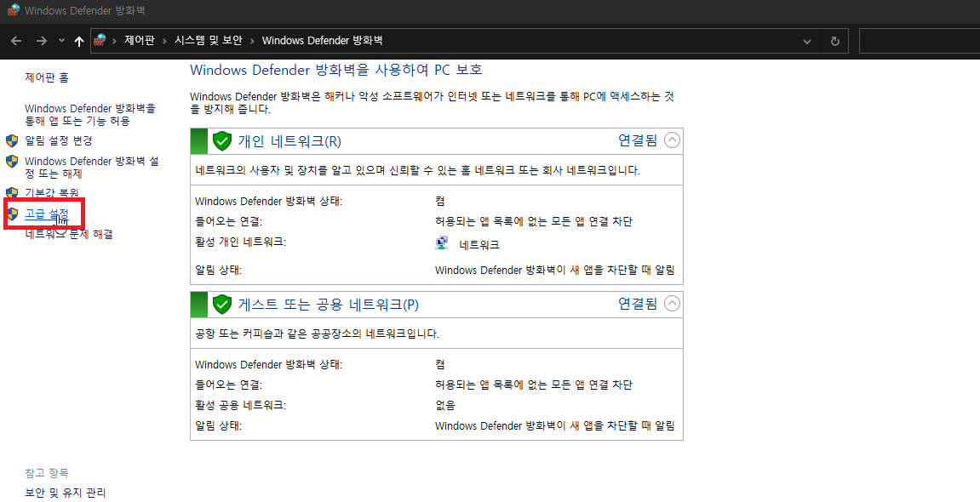The width and height of the screenshot is (980, 502).
Task: Click the 네트워크 computer icon
Action: click(442, 242)
